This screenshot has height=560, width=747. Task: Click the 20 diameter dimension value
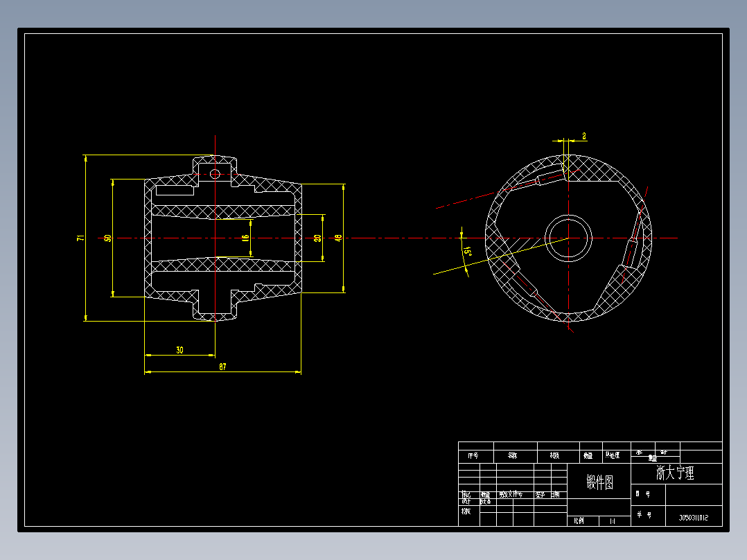[x=317, y=238]
